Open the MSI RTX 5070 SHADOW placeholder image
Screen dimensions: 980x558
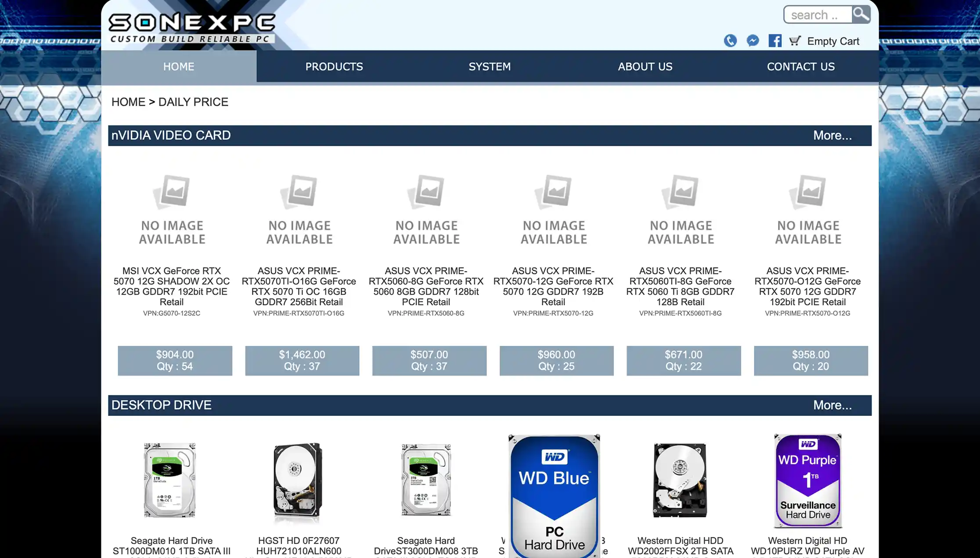click(x=172, y=210)
